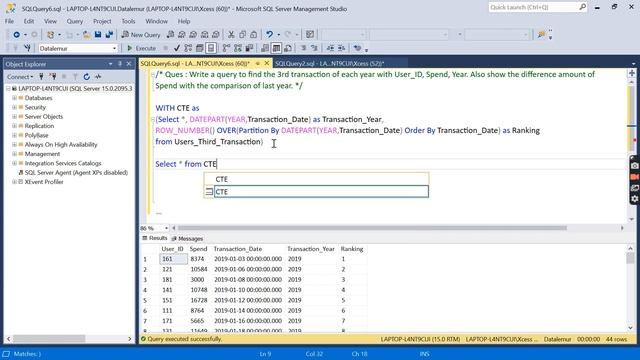Image resolution: width=640 pixels, height=360 pixels.
Task: Expand the Databases node
Action: point(15,98)
